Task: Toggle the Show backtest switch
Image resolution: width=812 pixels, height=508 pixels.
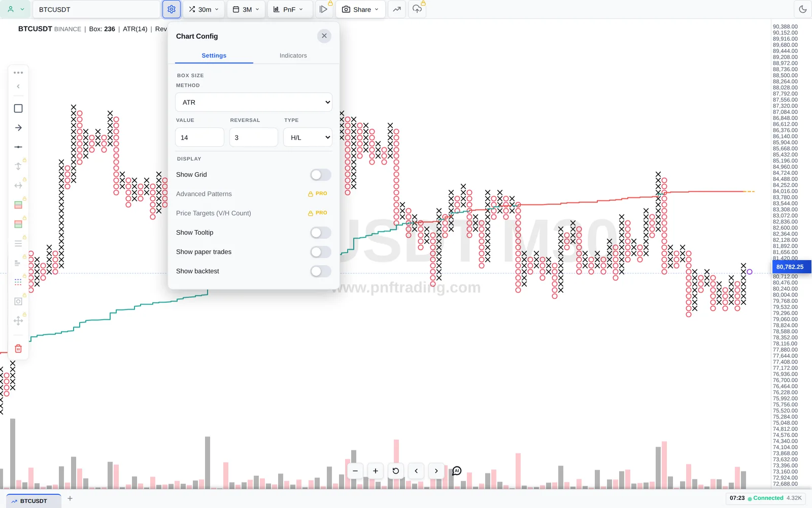Action: pos(321,271)
